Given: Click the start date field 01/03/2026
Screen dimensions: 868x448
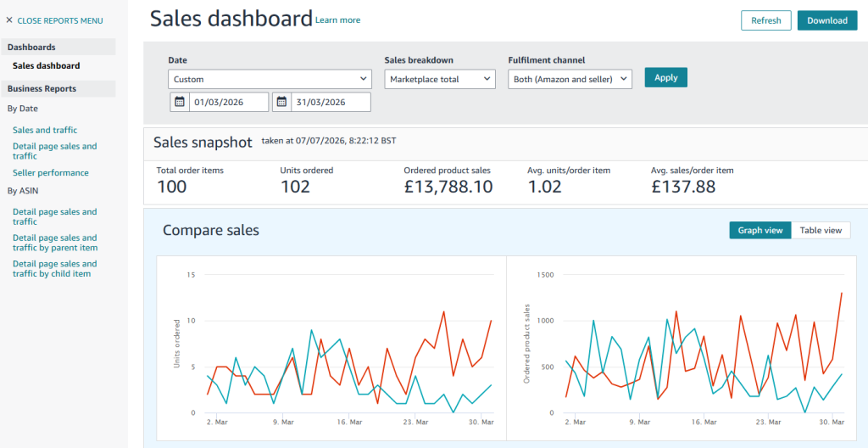Looking at the screenshot, I should point(229,102).
